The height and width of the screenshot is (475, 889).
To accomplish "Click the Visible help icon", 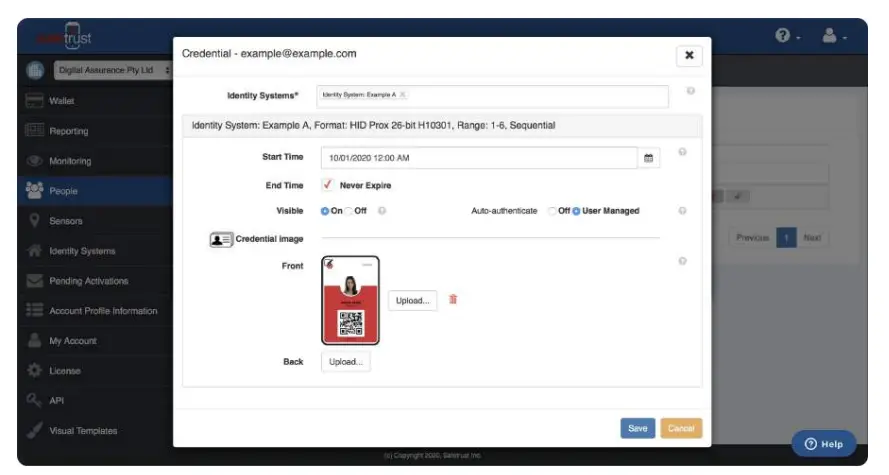I will [x=382, y=211].
